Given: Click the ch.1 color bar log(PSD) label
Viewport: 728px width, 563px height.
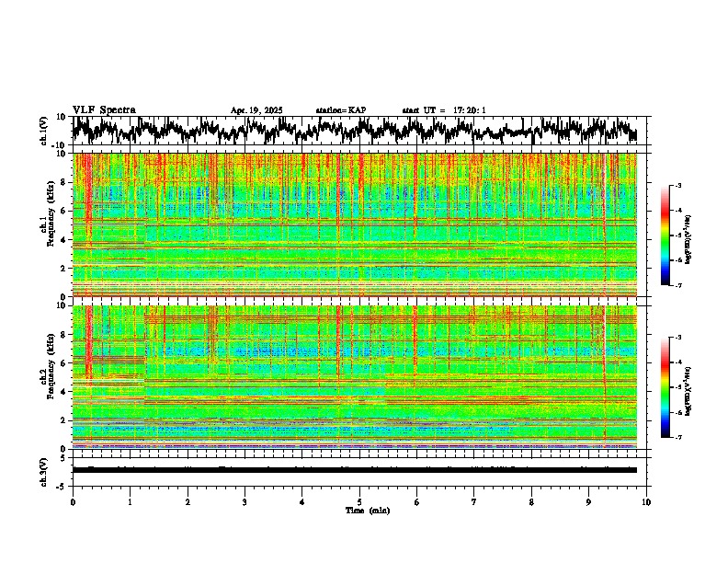Looking at the screenshot, I should click(x=688, y=240).
